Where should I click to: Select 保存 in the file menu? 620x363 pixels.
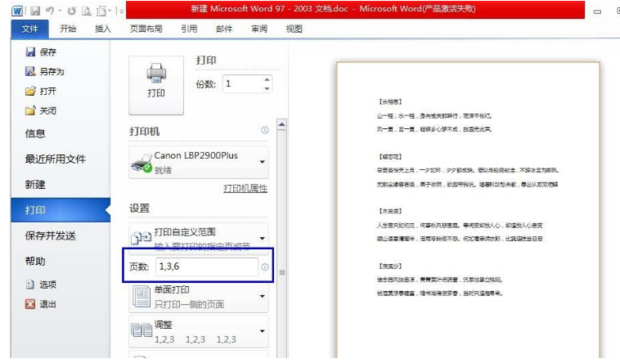pyautogui.click(x=41, y=52)
